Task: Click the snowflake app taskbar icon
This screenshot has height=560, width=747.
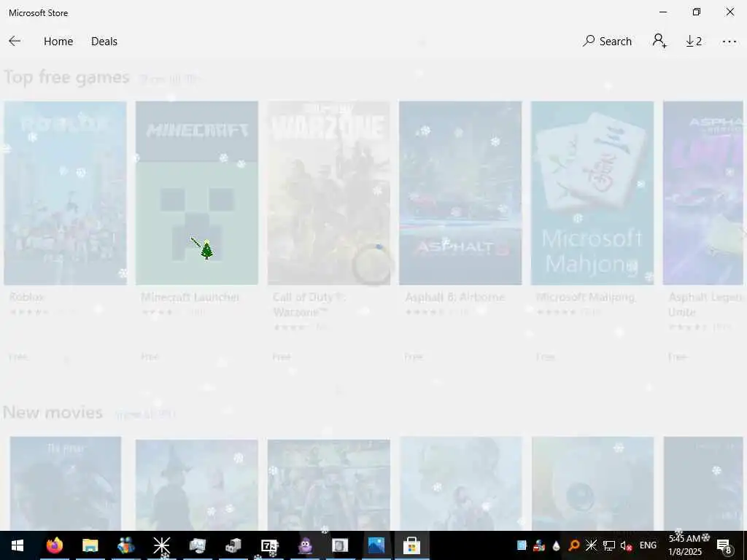Action: point(161,545)
